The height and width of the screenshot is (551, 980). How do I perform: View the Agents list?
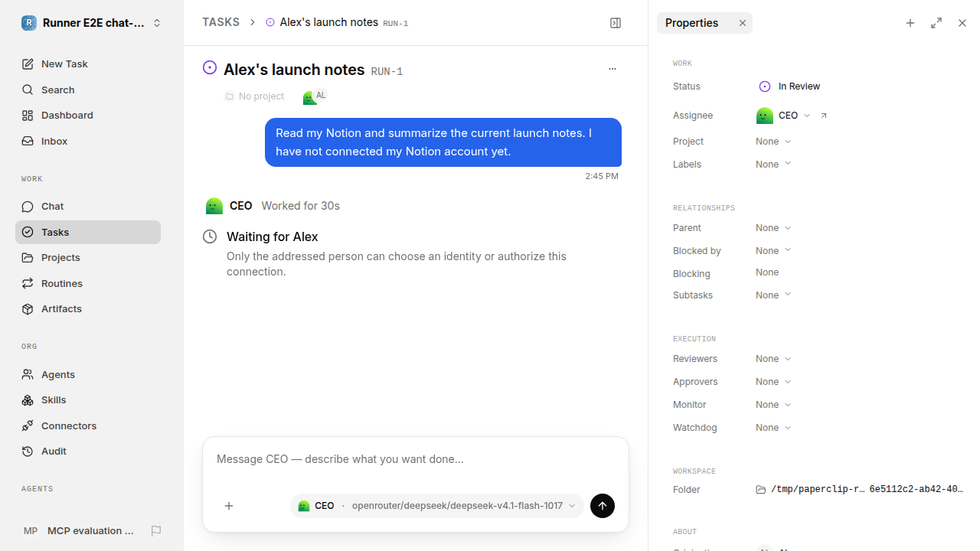click(x=88, y=374)
